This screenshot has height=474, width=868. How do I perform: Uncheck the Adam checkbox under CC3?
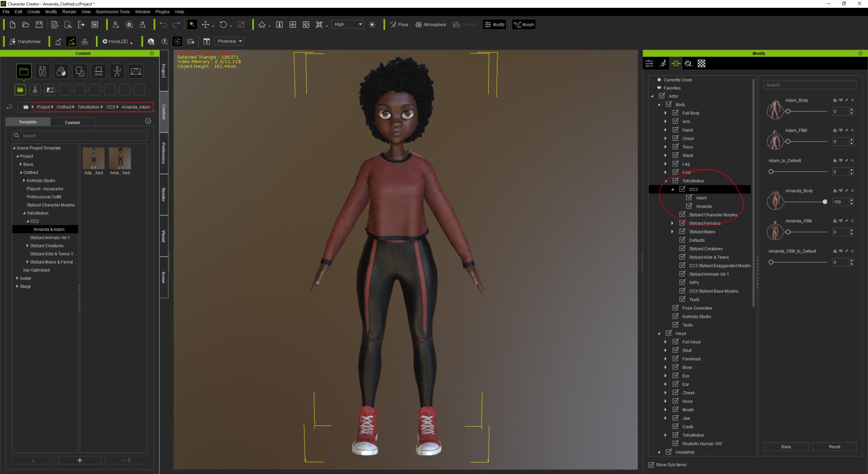click(x=689, y=197)
